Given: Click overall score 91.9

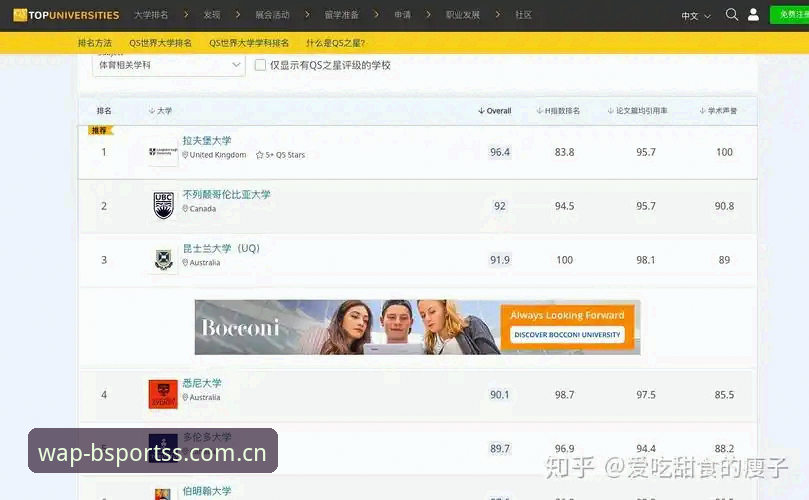Looking at the screenshot, I should [x=500, y=260].
